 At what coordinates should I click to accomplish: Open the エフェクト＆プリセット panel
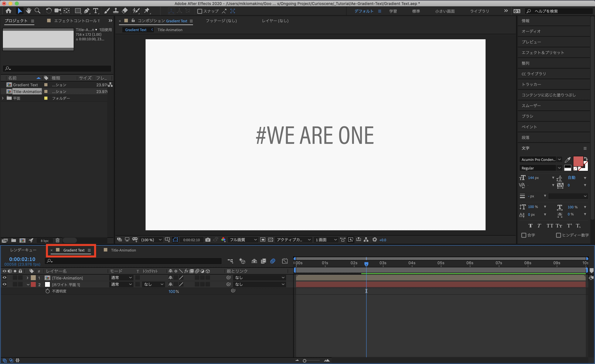543,53
